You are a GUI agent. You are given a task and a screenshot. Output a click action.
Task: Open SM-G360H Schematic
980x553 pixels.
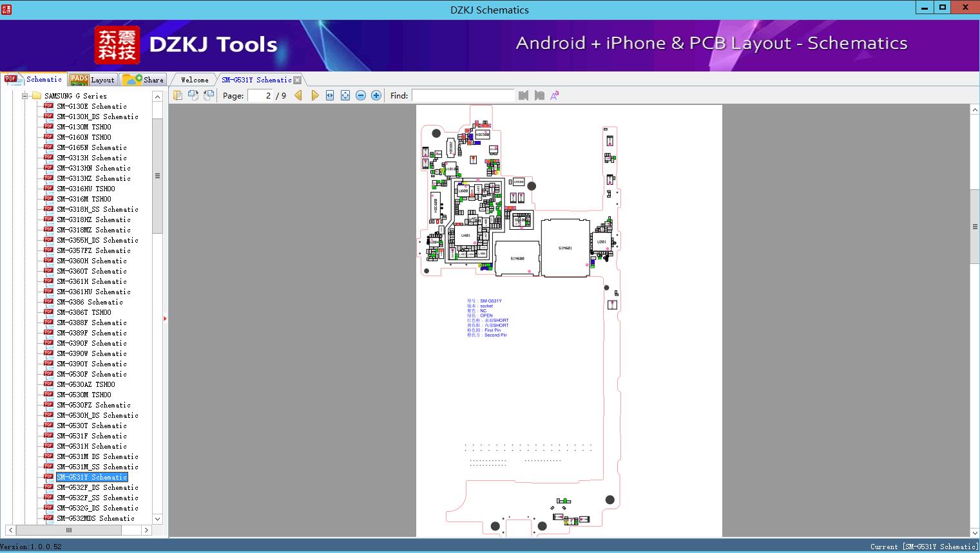[x=91, y=261]
